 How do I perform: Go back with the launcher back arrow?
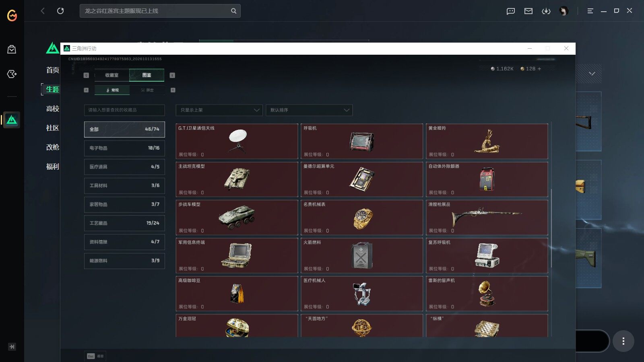click(43, 11)
